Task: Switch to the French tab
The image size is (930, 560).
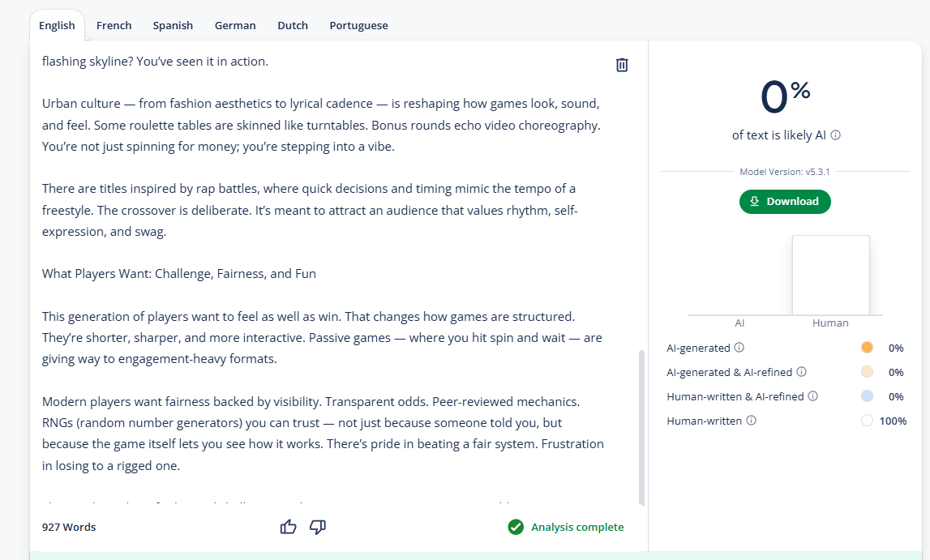Action: [114, 25]
